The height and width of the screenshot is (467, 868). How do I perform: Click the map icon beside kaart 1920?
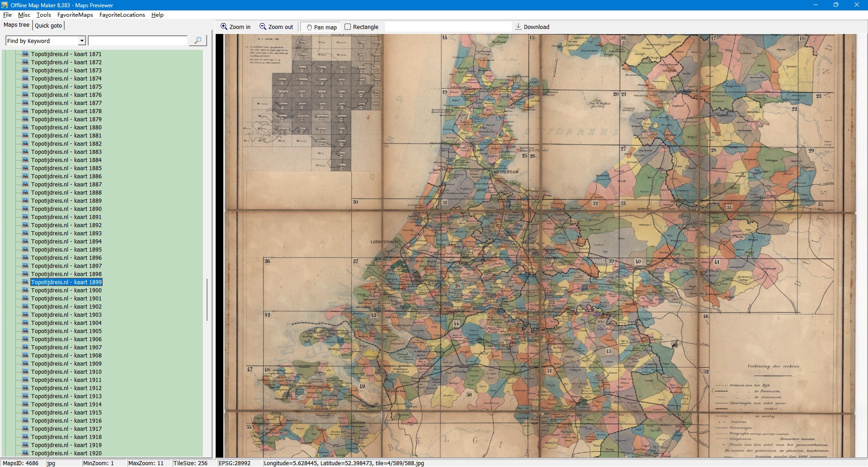[x=25, y=453]
